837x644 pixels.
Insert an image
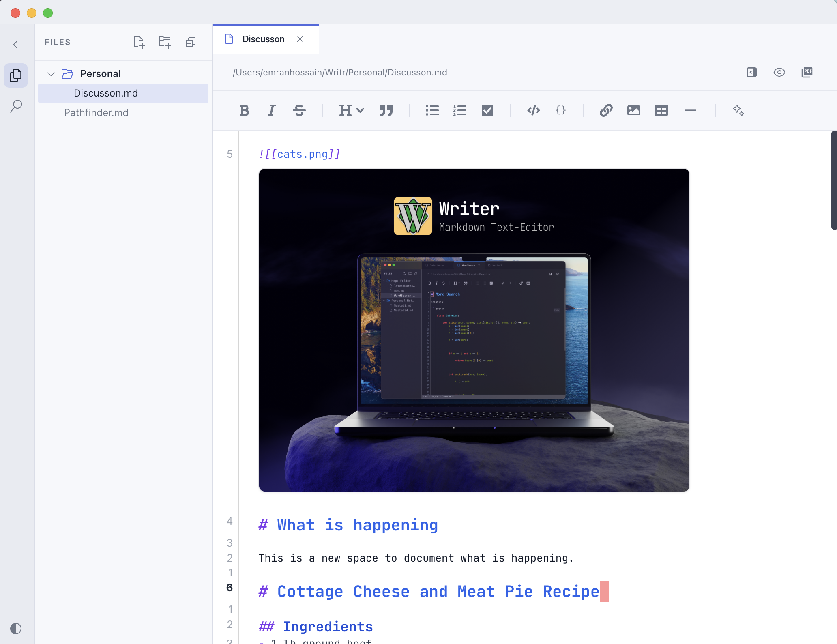(x=634, y=110)
